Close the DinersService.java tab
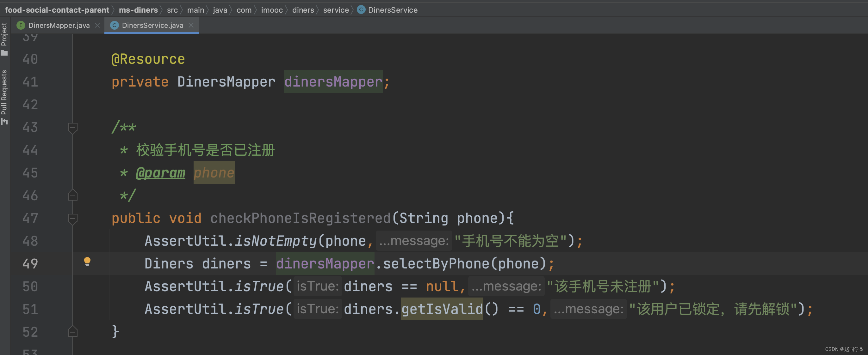The image size is (868, 355). [191, 25]
